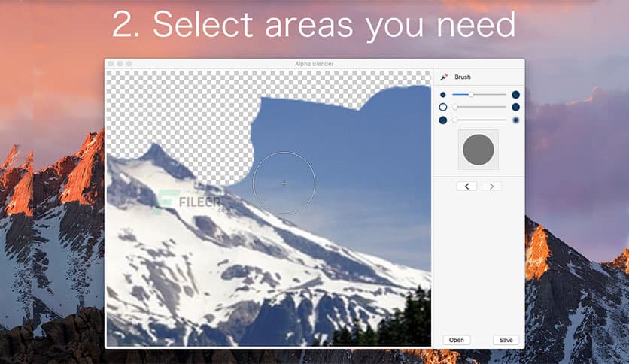Click the large brush size circle icon
The image size is (629, 364).
click(x=515, y=95)
